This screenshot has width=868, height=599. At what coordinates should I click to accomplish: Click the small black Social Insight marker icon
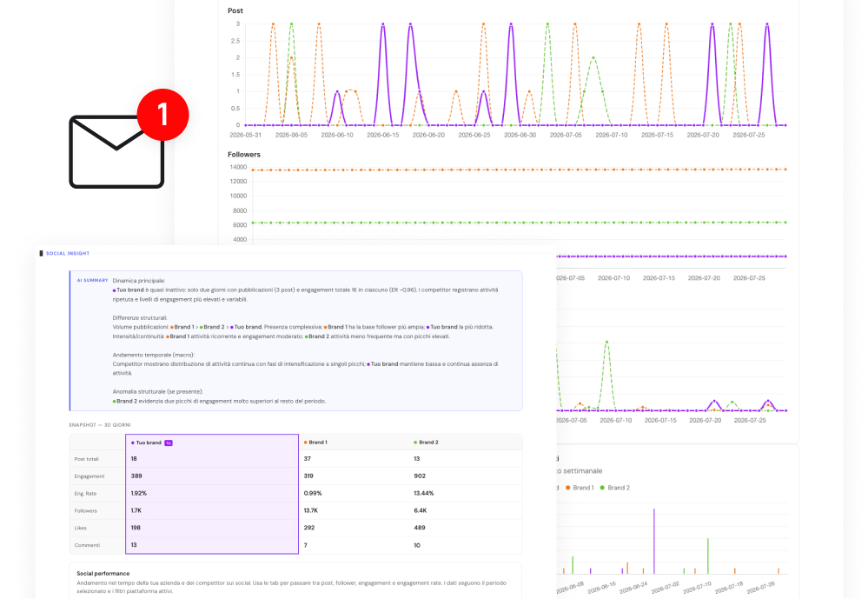tap(41, 253)
